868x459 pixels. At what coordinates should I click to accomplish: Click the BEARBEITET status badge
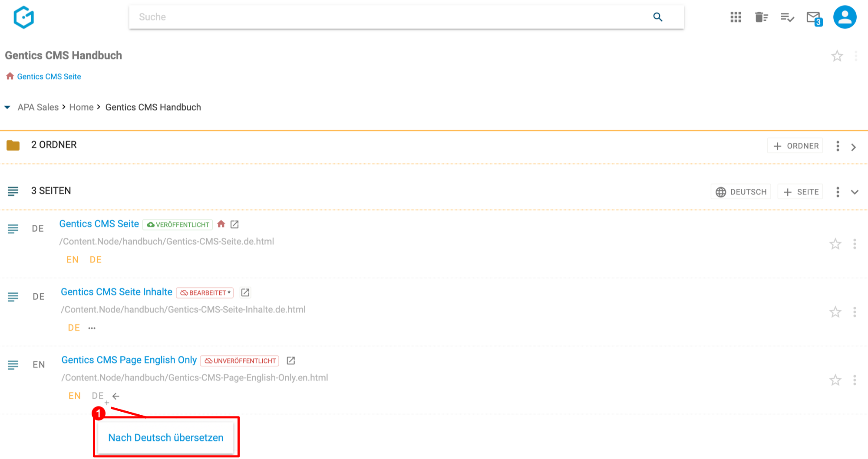pyautogui.click(x=205, y=293)
